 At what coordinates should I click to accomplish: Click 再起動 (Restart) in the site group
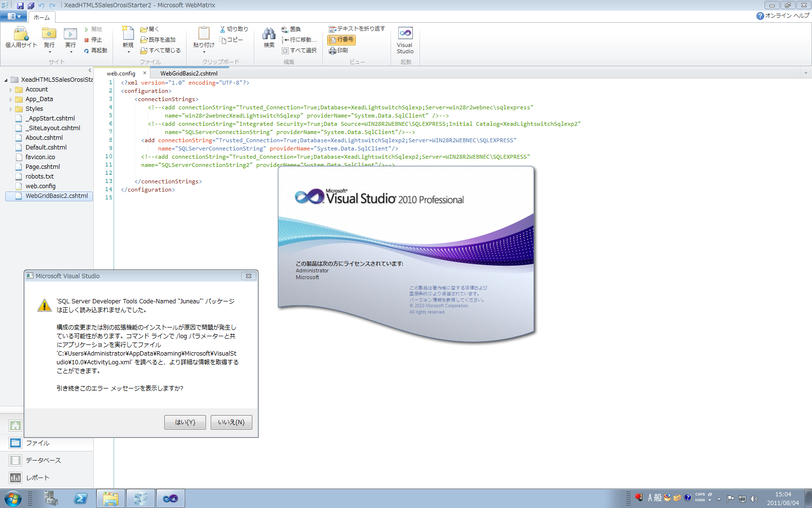(96, 50)
